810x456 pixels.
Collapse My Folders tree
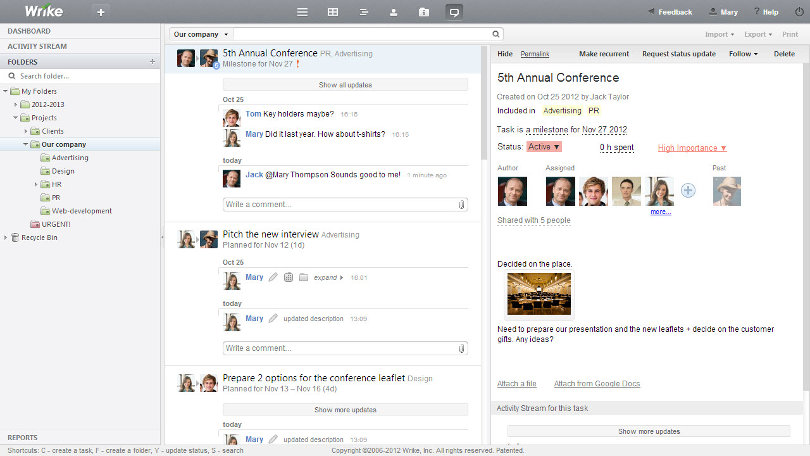[x=5, y=91]
